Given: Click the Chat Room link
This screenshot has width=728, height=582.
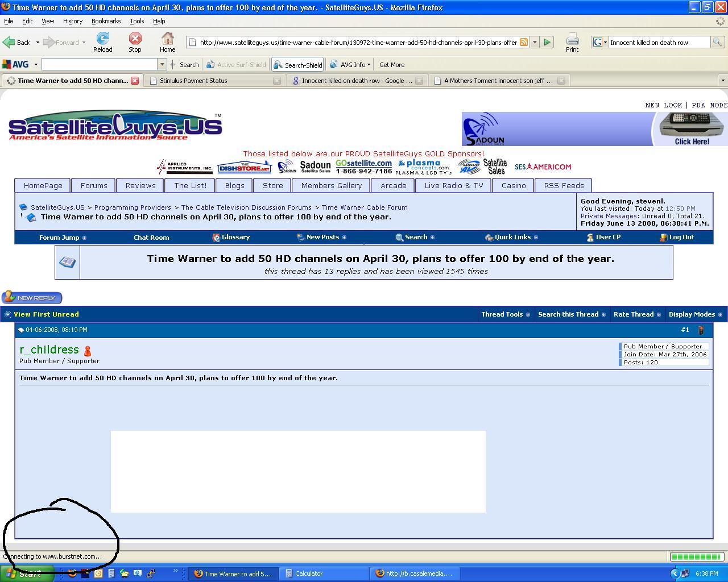Looking at the screenshot, I should click(x=151, y=238).
